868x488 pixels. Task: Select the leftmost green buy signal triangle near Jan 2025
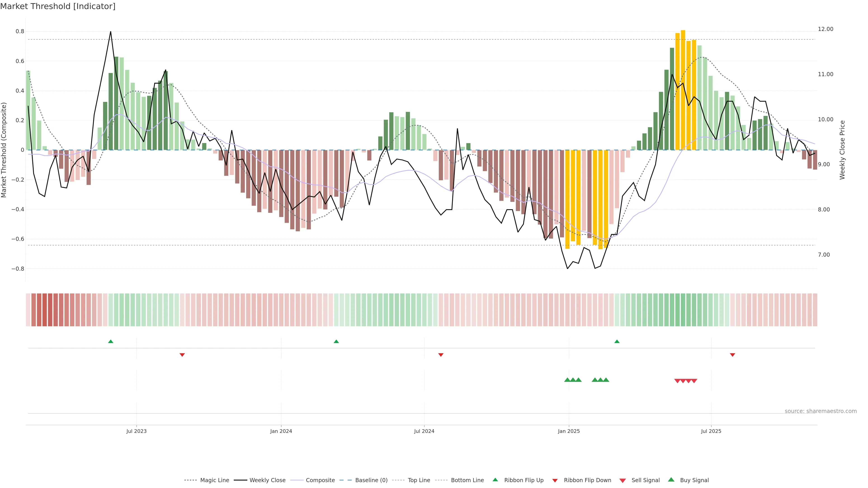[x=567, y=380]
